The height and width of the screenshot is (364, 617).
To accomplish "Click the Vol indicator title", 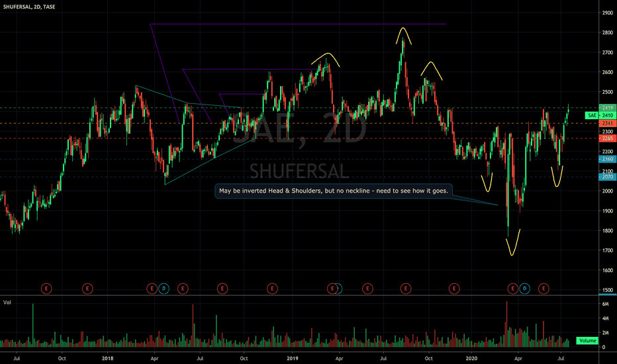I will pyautogui.click(x=7, y=302).
